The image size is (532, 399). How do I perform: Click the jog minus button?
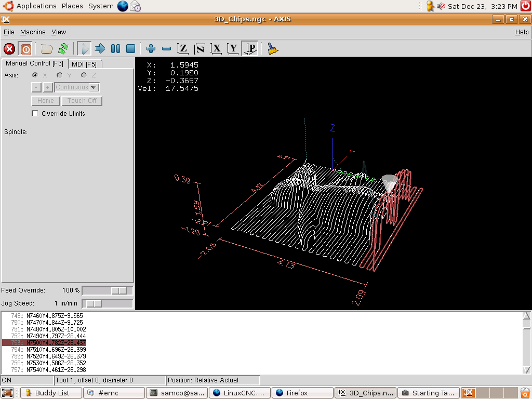click(x=36, y=87)
